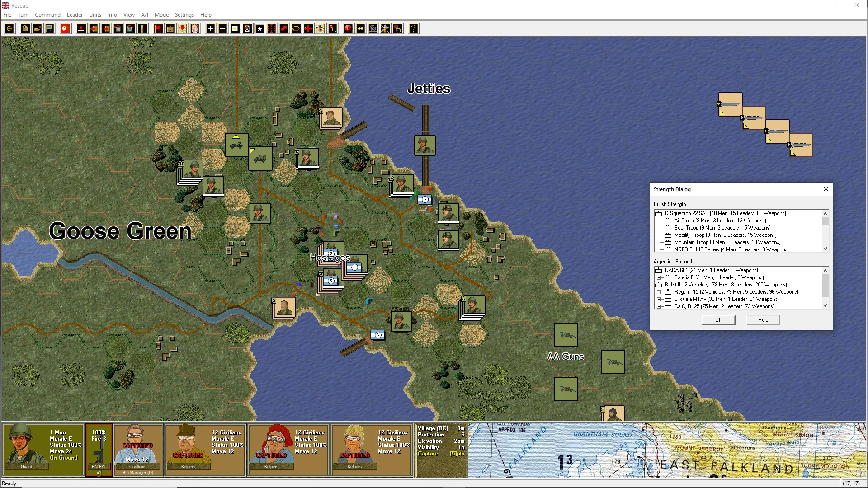
Task: Click the crosshair target icon at toolbar start
Action: point(9,29)
